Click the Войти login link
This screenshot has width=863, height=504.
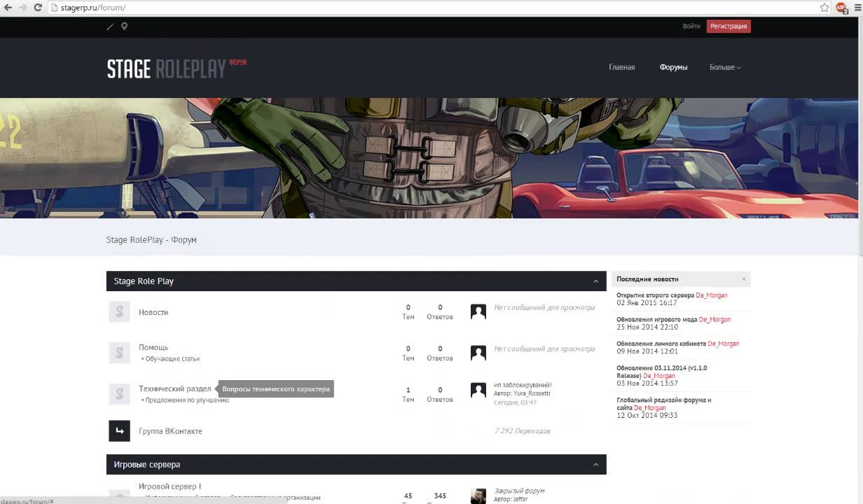point(691,27)
